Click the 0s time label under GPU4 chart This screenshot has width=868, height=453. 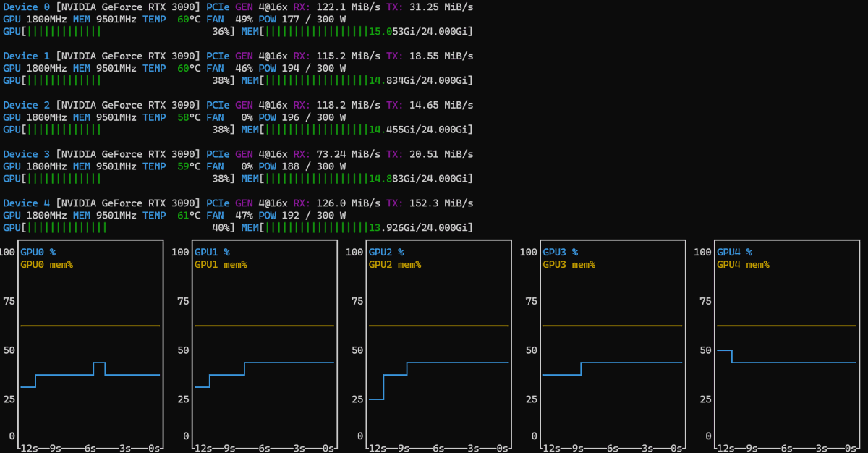coord(850,449)
